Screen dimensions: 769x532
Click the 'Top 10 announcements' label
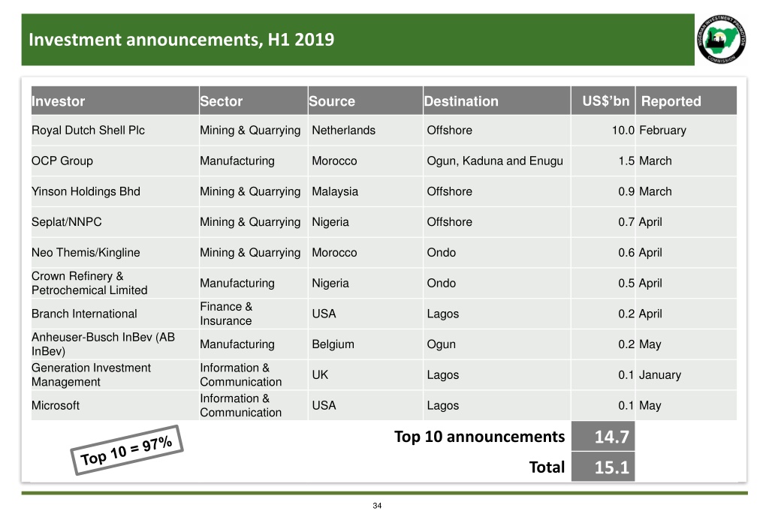pyautogui.click(x=480, y=437)
